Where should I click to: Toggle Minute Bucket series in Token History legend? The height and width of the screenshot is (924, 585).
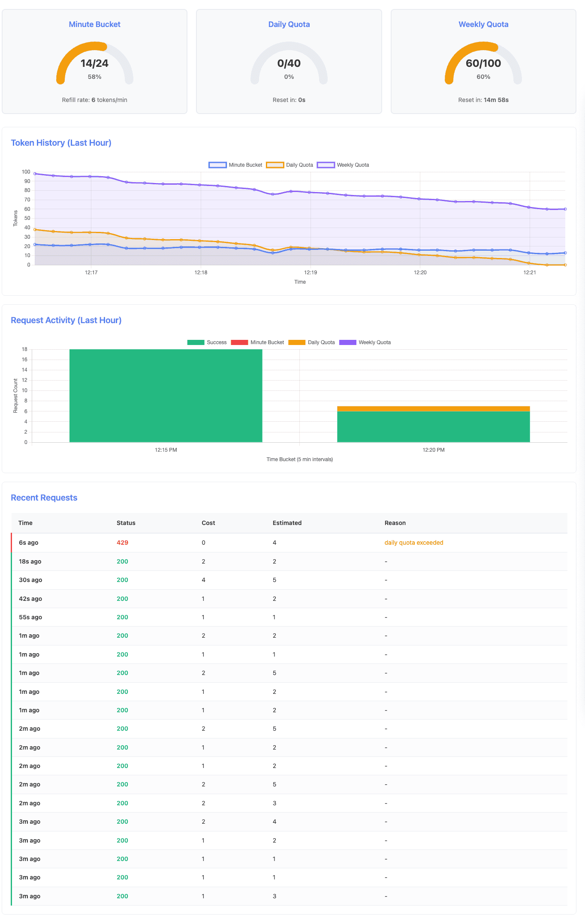[x=235, y=165]
